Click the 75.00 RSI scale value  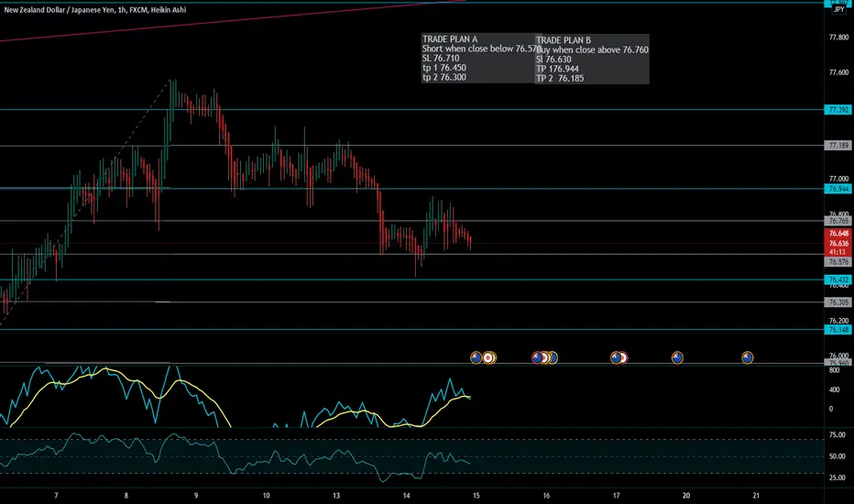(838, 434)
